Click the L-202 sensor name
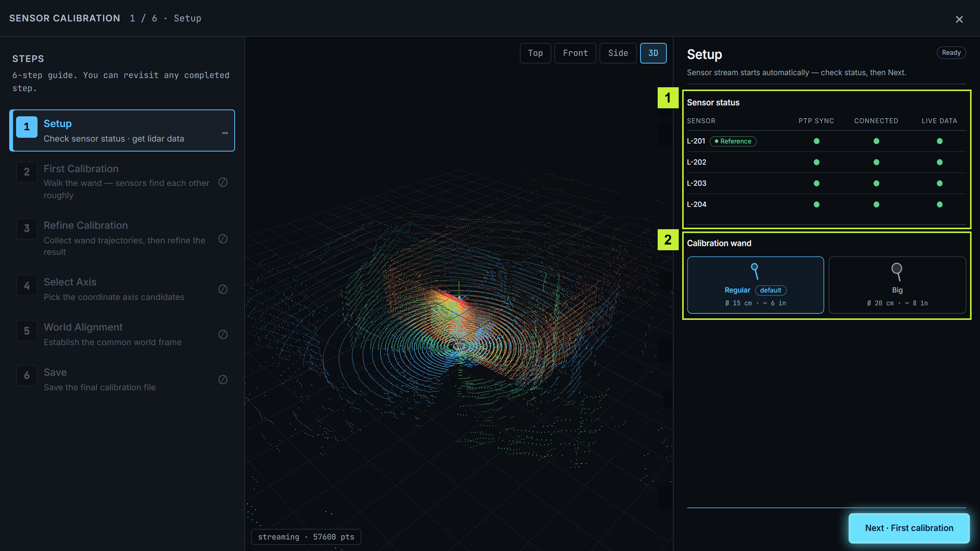Viewport: 980px width, 551px height. point(696,162)
